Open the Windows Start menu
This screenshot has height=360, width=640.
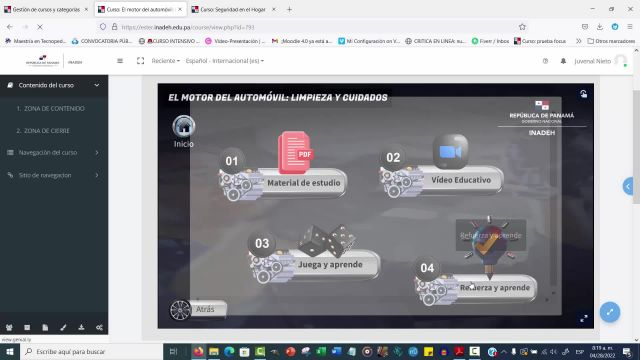pyautogui.click(x=10, y=351)
